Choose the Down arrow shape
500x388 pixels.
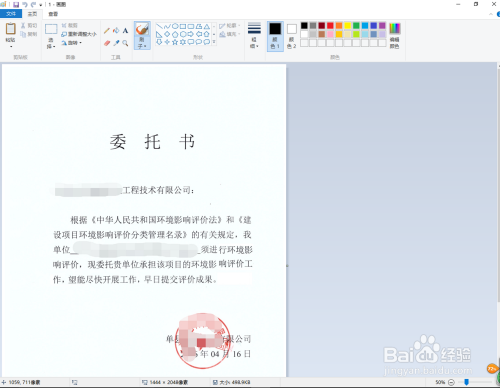[159, 42]
